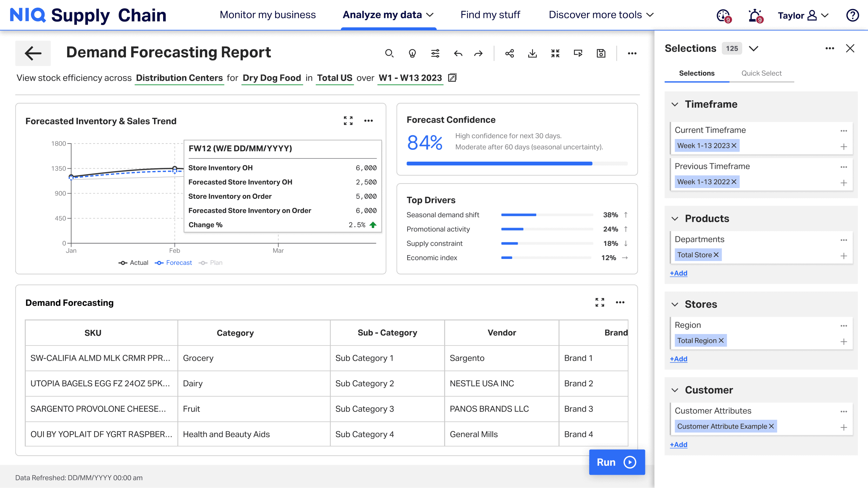Change the Total US market selection

335,78
